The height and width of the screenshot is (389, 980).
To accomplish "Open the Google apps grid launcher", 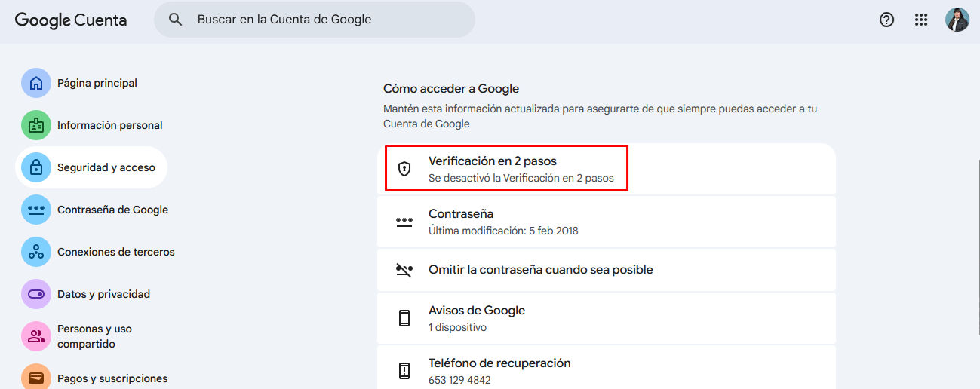I will click(x=921, y=20).
